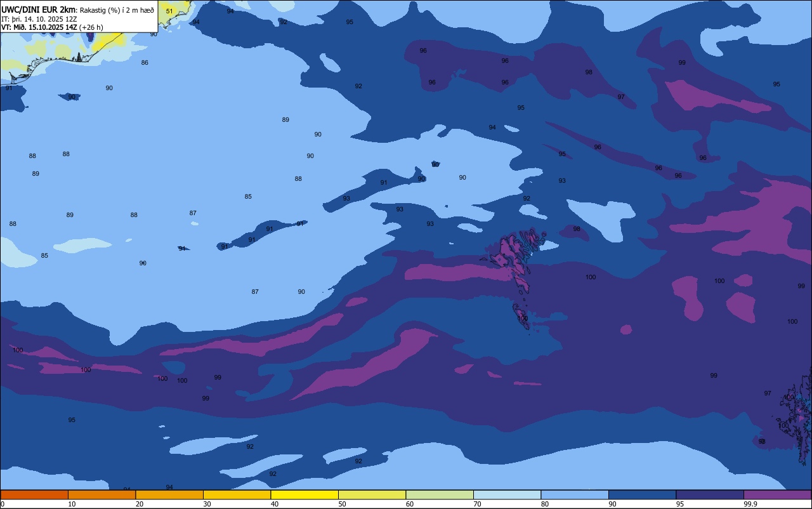This screenshot has width=812, height=509.
Task: Pick the purple above-99.9 legend swatch
Action: point(777,494)
